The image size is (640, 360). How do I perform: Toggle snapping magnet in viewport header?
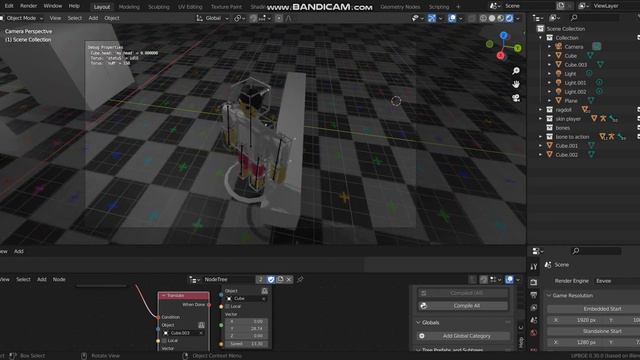(x=253, y=18)
